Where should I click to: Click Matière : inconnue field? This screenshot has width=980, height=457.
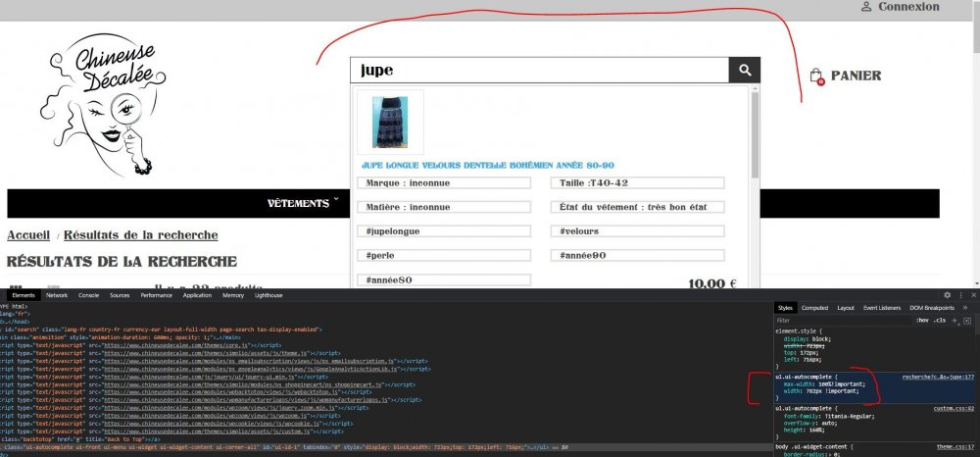[x=444, y=207]
